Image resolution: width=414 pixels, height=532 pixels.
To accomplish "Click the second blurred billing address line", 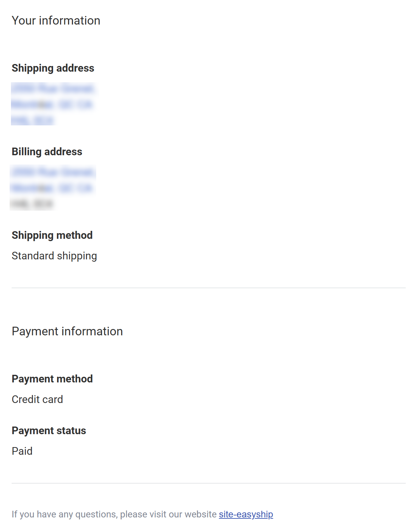I will [x=51, y=188].
